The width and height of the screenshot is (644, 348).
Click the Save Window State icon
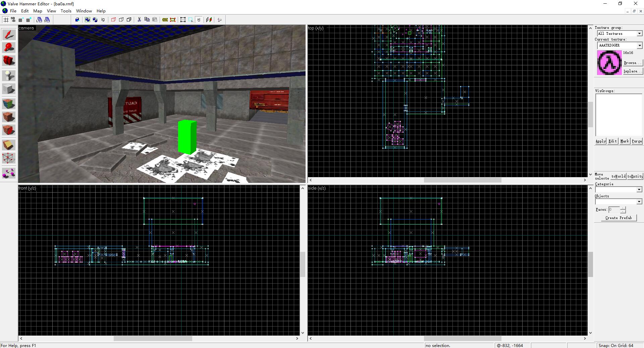point(47,20)
